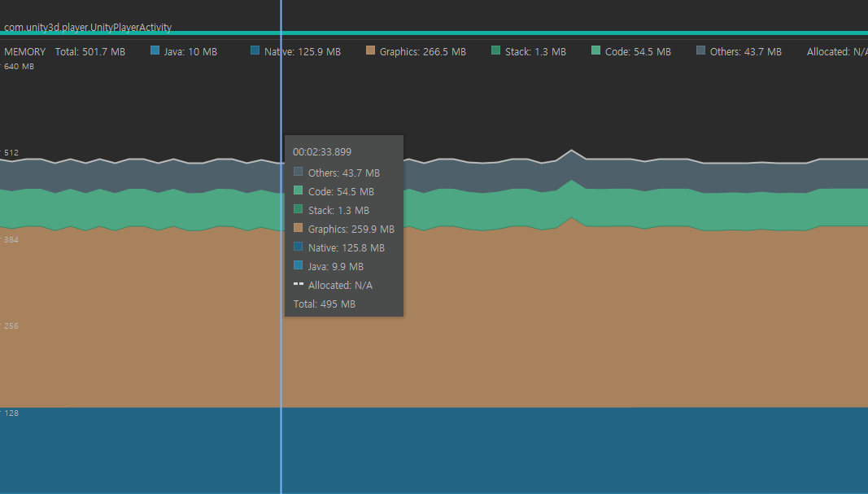Screen dimensions: 868x494
Task: Click the Native: 125.9 MB header text
Action: tap(303, 51)
